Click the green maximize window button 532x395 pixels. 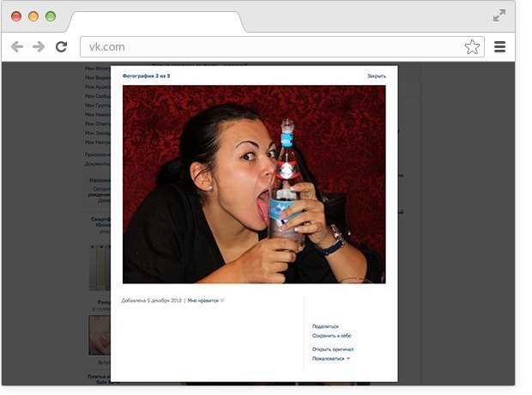click(51, 16)
